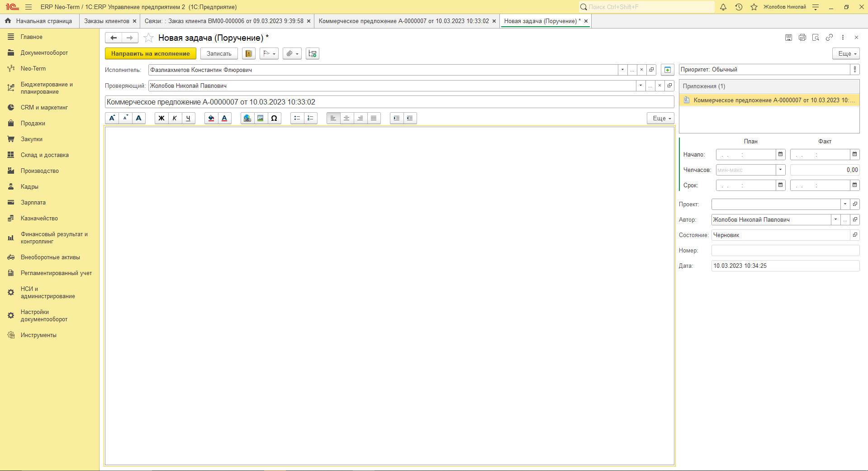This screenshot has width=868, height=471.
Task: Align text to the right
Action: (x=360, y=118)
